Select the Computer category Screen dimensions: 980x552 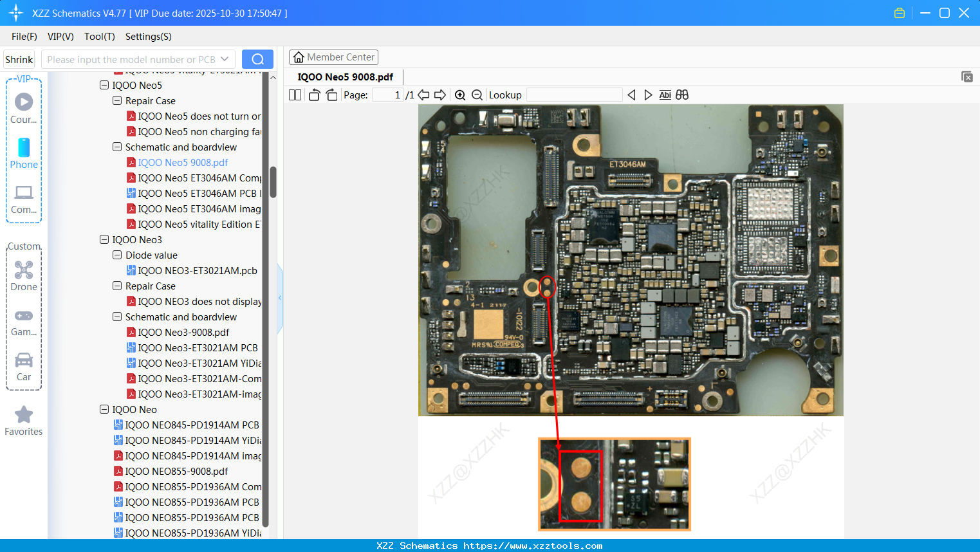[24, 199]
